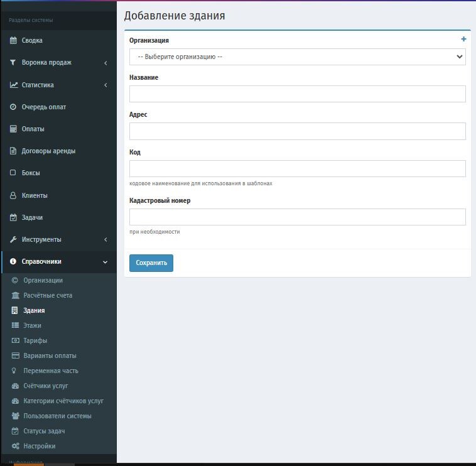This screenshot has height=466, width=476.
Task: Click the funnel icon beside Воронка продаж
Action: pos(13,62)
